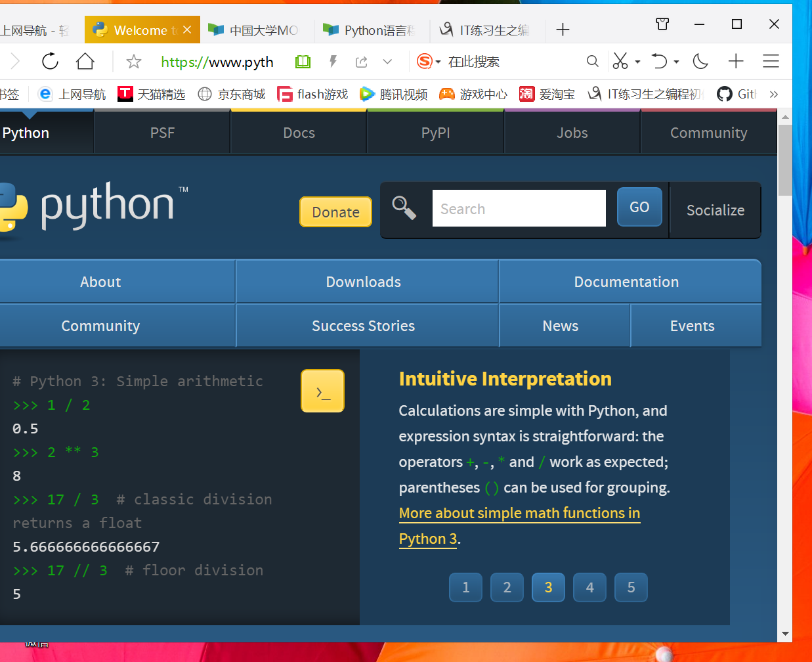Switch to the IT练习生之编 tab
Viewport: 812px width, 662px height.
[486, 30]
